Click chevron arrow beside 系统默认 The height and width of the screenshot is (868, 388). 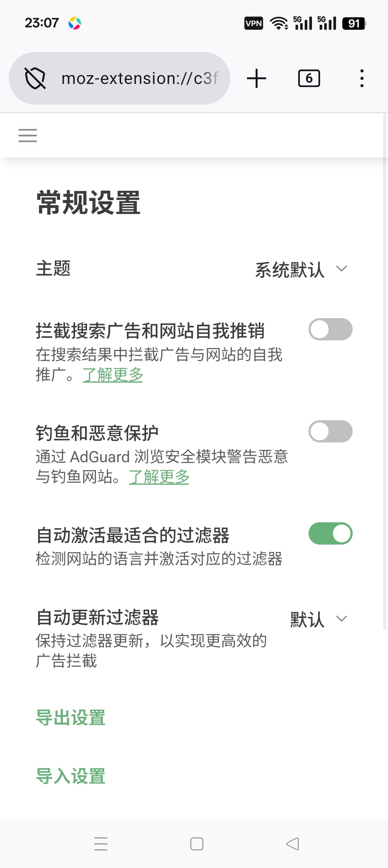[x=341, y=269]
